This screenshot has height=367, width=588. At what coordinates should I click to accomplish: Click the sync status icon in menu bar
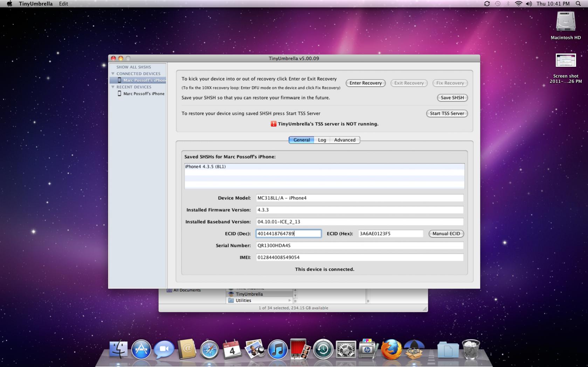pos(487,3)
